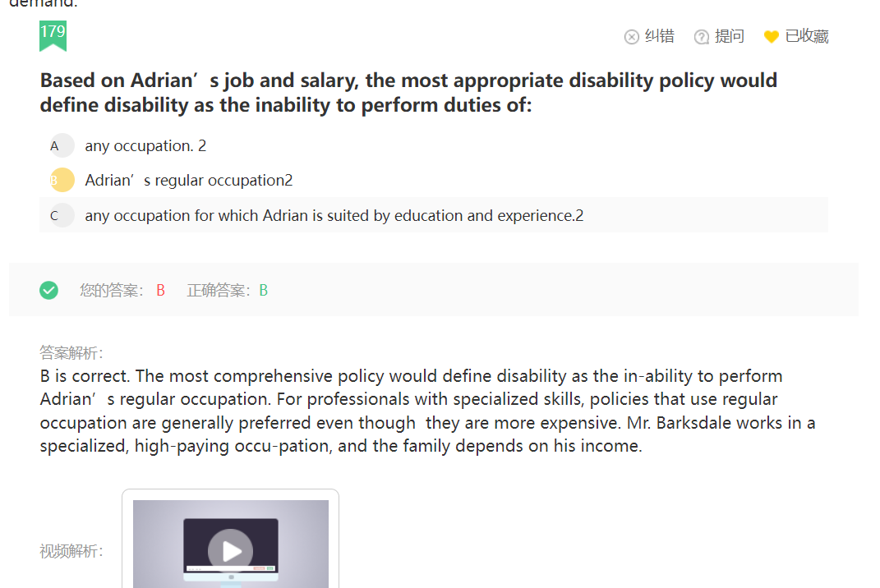Open the video explanation thumbnail
The width and height of the screenshot is (880, 588).
click(x=231, y=541)
